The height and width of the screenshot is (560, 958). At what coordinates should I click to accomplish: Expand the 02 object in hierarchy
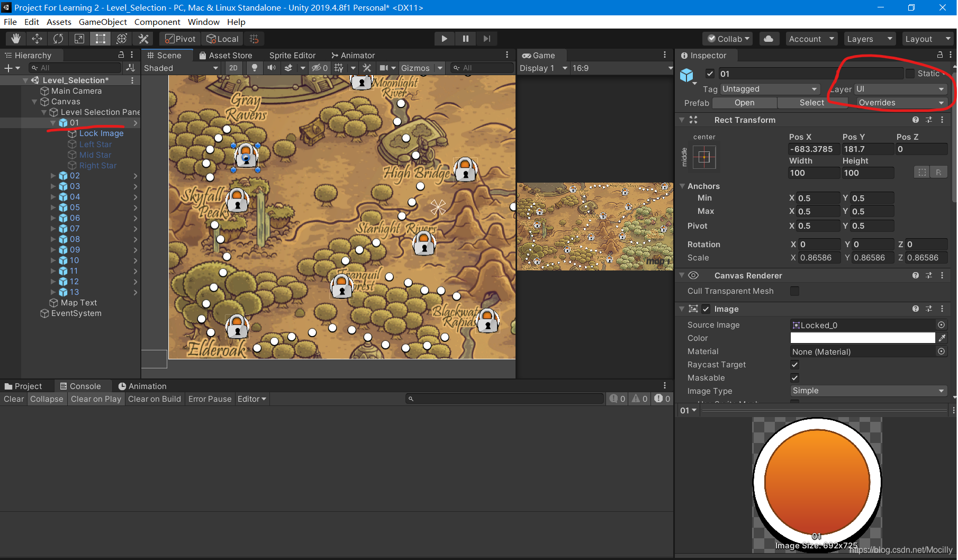tap(53, 176)
